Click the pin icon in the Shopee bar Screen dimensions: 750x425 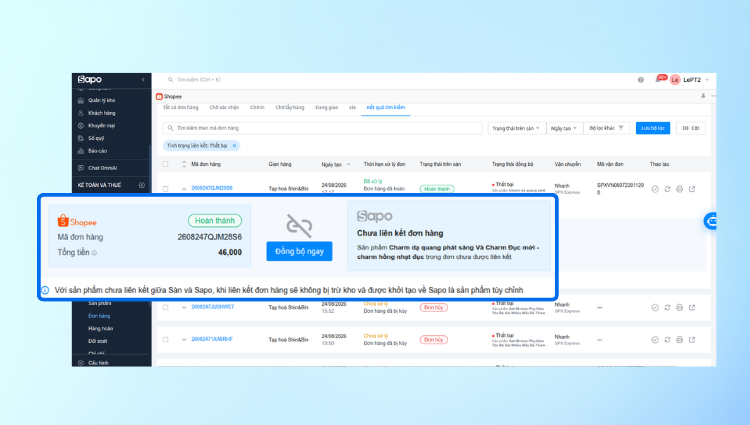[703, 96]
